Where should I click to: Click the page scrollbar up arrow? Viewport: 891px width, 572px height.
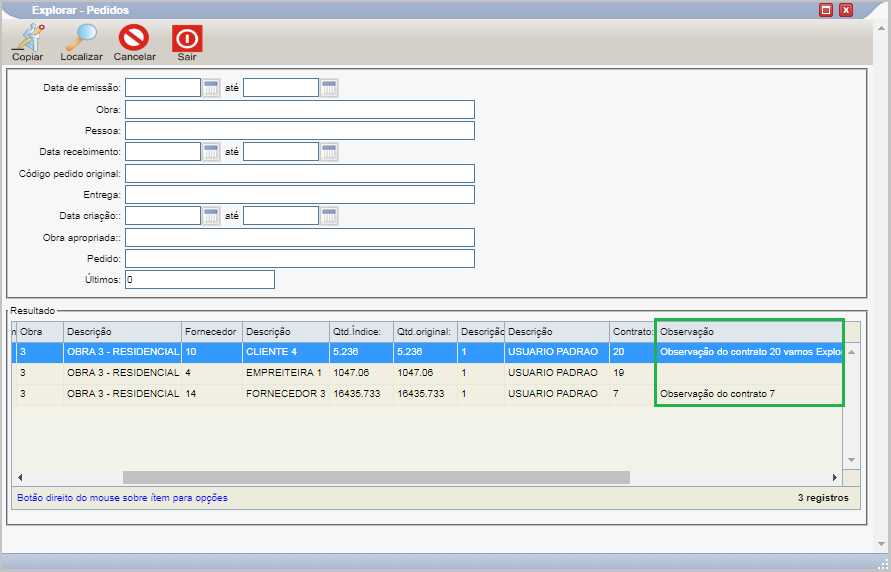pos(881,26)
